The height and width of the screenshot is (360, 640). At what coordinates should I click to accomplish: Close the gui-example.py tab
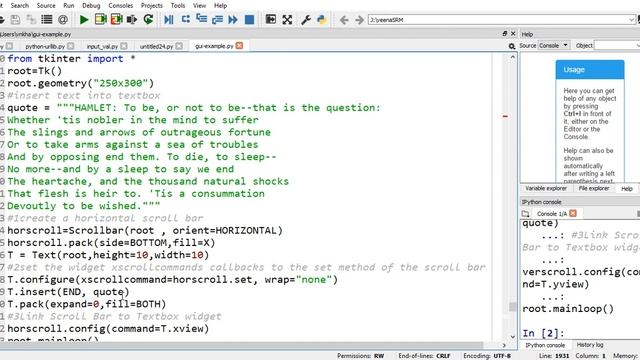[240, 46]
